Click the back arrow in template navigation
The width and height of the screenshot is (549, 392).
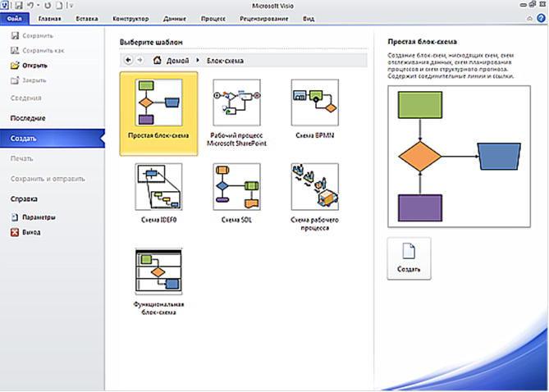click(x=128, y=60)
